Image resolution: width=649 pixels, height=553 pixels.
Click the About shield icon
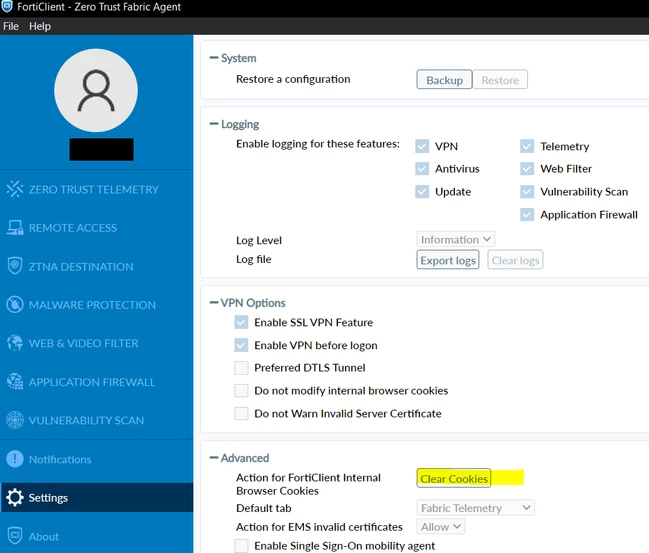[15, 536]
